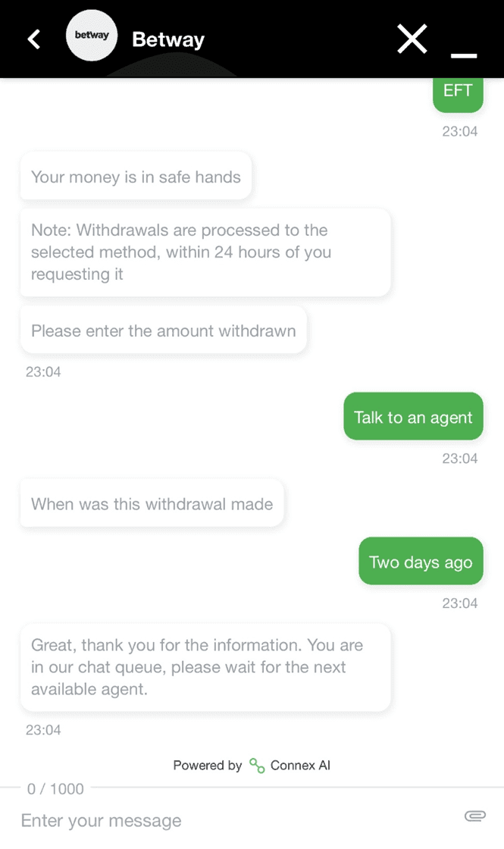Click the green Connex AI logo icon

pos(257,766)
